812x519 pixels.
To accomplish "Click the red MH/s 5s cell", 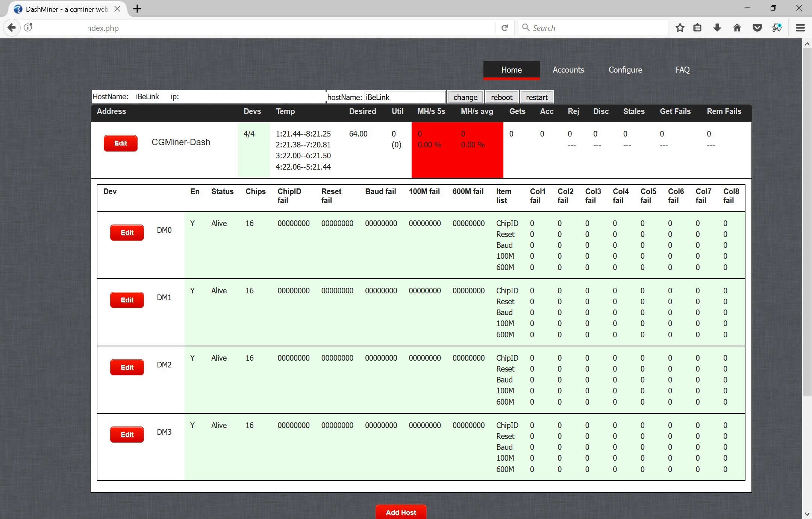I will (433, 150).
